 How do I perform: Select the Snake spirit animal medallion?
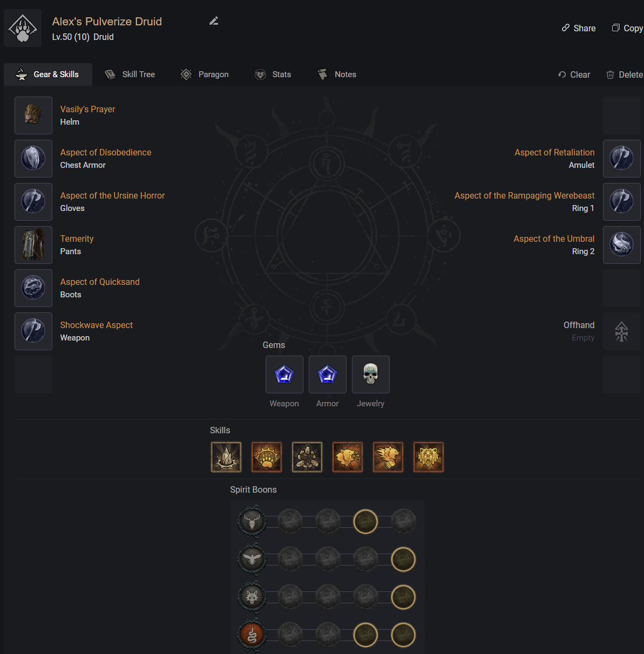tap(252, 635)
